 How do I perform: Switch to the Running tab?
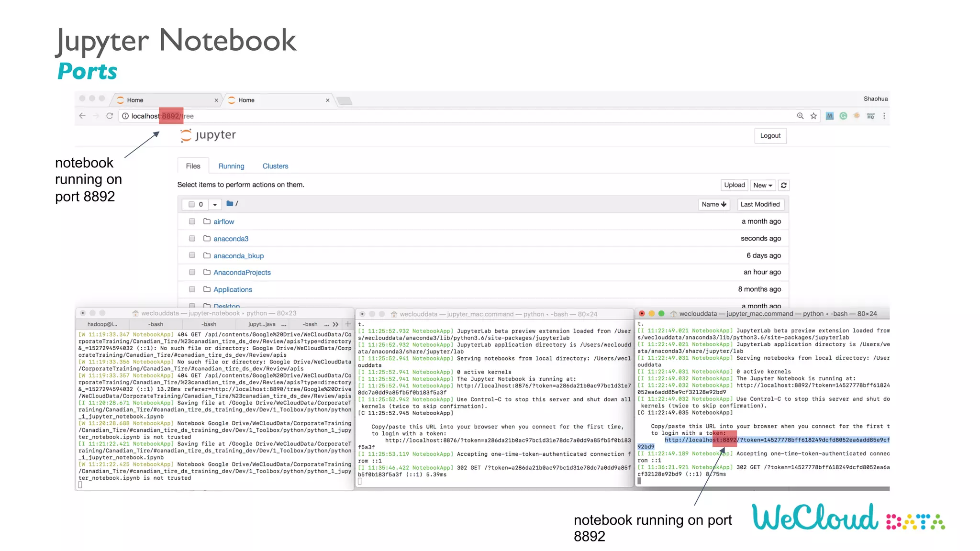(231, 166)
